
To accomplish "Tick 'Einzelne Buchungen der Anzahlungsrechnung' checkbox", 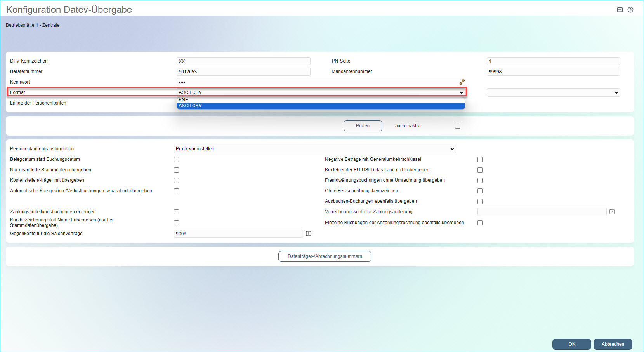I will point(480,223).
